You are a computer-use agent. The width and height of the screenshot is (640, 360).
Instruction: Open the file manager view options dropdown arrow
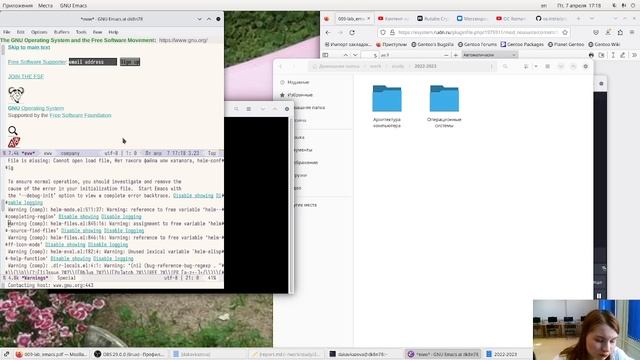(536, 66)
